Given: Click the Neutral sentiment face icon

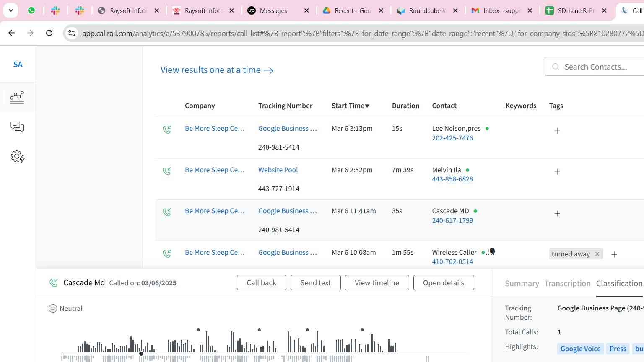Looking at the screenshot, I should (x=53, y=308).
